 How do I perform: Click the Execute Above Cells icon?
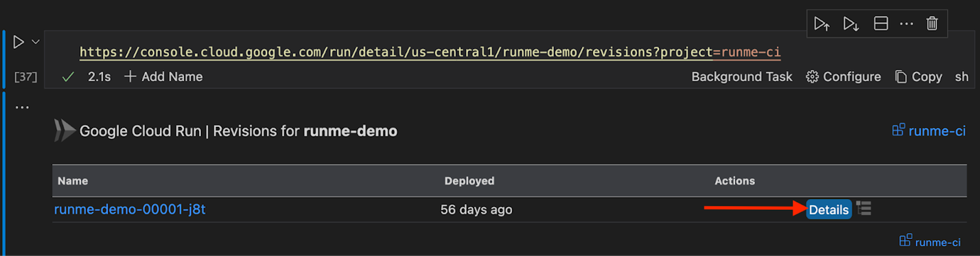(x=821, y=24)
